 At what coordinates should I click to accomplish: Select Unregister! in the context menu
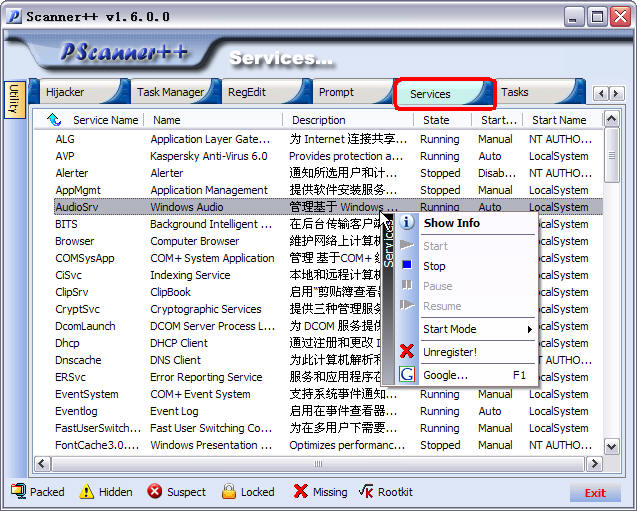coord(478,352)
